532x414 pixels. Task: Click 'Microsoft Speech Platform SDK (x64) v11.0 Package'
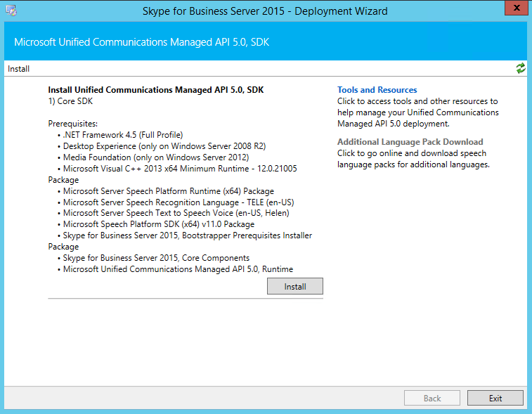(159, 224)
